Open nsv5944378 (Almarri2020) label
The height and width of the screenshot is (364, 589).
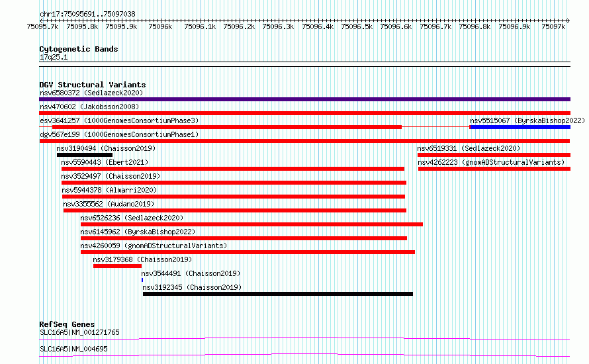coord(109,190)
